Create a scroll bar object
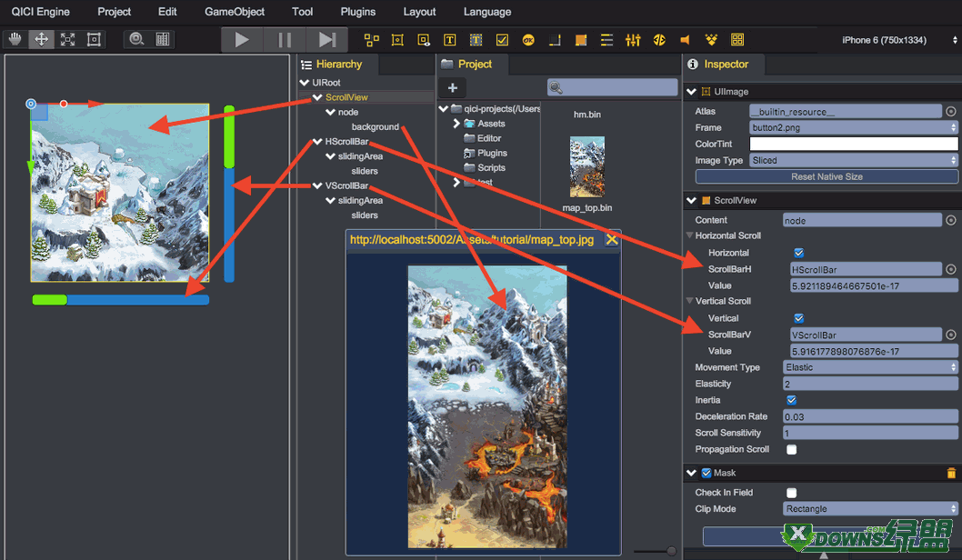The height and width of the screenshot is (560, 962). click(555, 40)
